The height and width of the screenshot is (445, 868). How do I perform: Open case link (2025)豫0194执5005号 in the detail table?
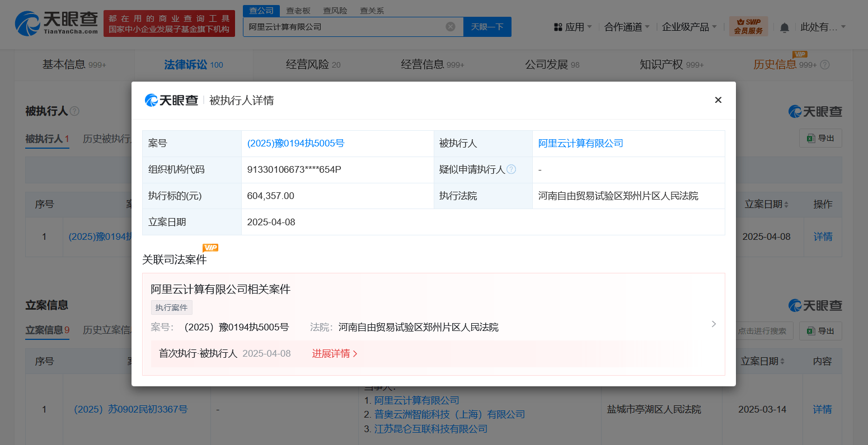coord(295,144)
